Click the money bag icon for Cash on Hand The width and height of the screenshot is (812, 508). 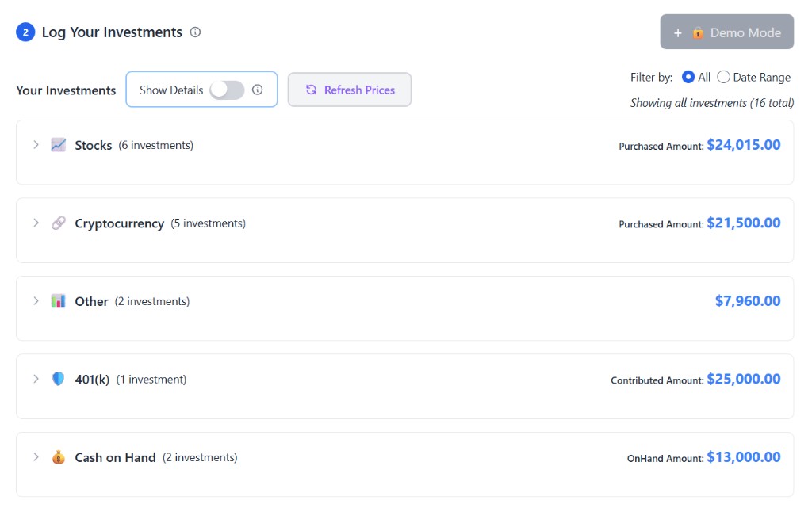(58, 457)
